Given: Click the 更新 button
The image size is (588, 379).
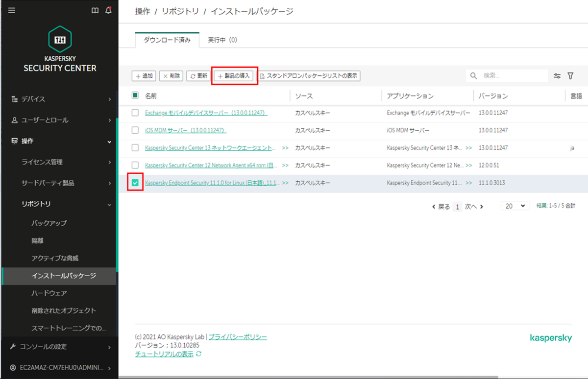Looking at the screenshot, I should (198, 76).
